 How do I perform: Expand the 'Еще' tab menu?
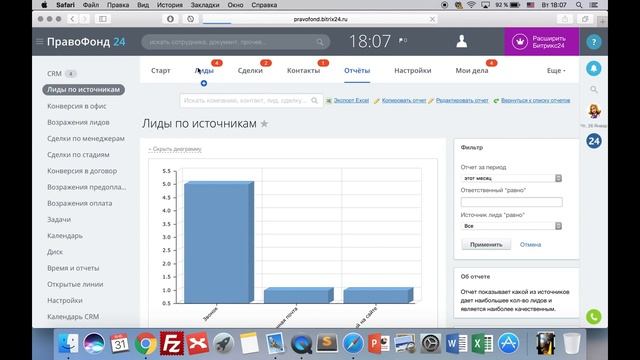pyautogui.click(x=556, y=71)
